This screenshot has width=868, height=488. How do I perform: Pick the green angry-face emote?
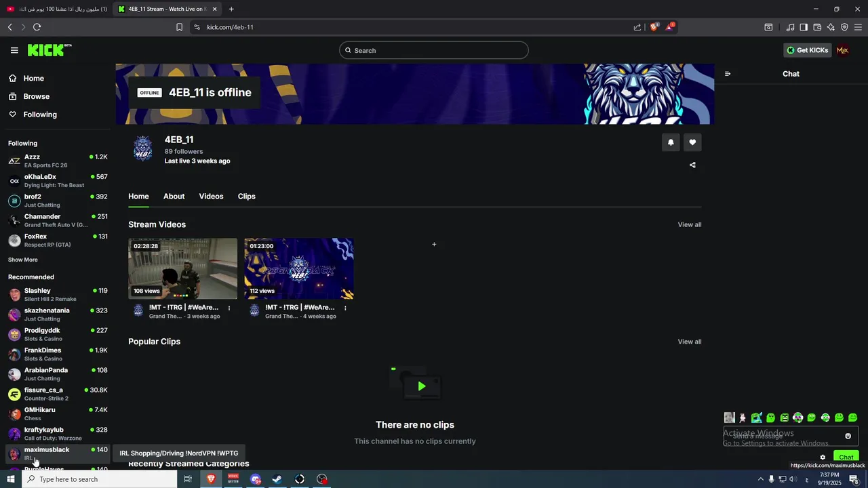point(785,418)
